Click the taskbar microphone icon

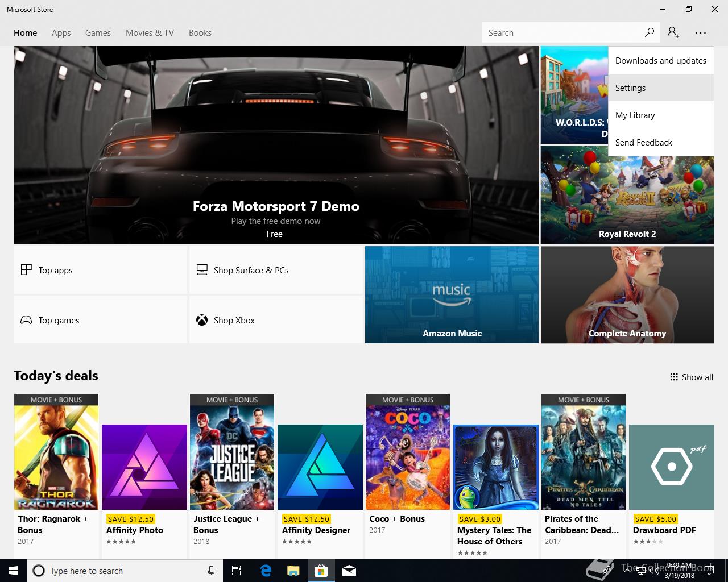point(211,571)
